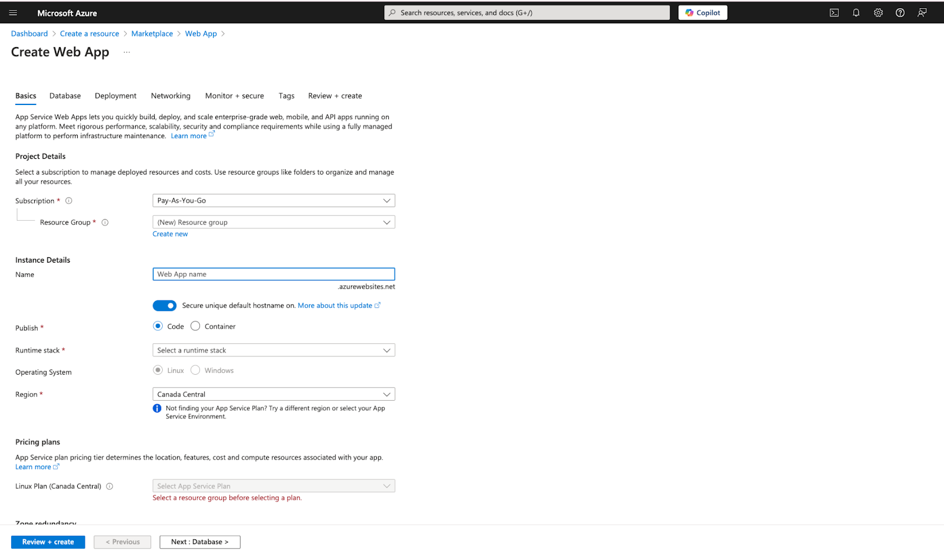Switch to the Review + create tab

[335, 96]
